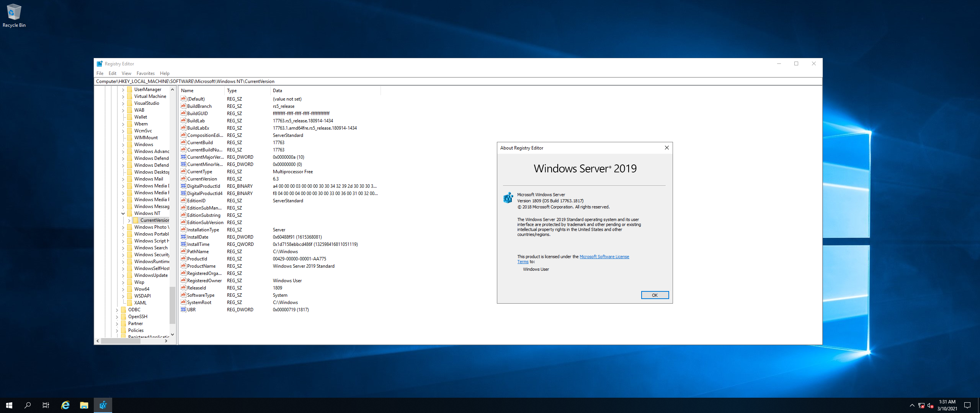
Task: Click the UBR DWORD value icon
Action: 183,309
